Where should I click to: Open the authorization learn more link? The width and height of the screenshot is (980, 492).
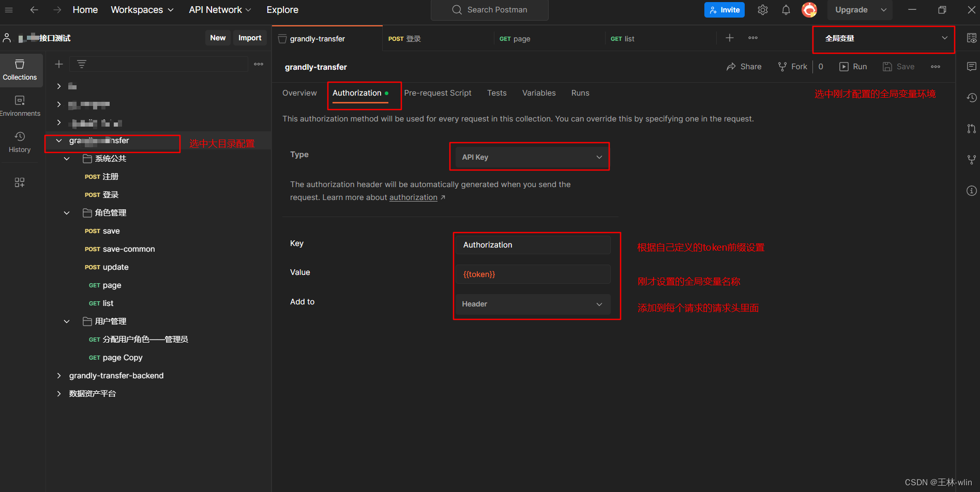(x=413, y=197)
